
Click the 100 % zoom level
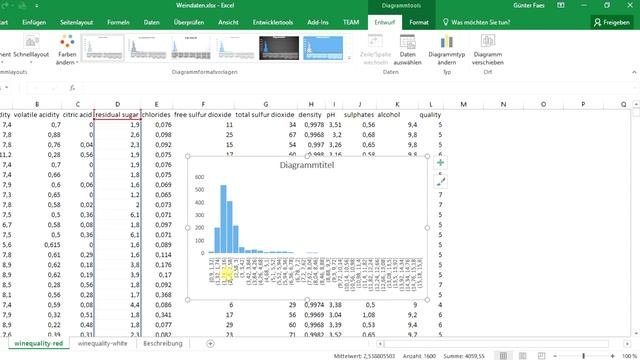629,356
